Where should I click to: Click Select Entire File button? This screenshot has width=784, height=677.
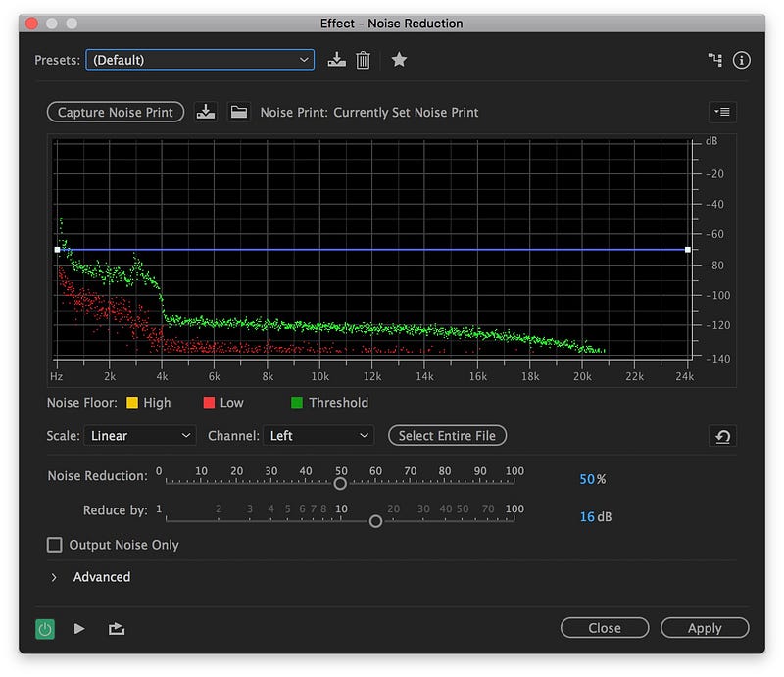point(447,436)
